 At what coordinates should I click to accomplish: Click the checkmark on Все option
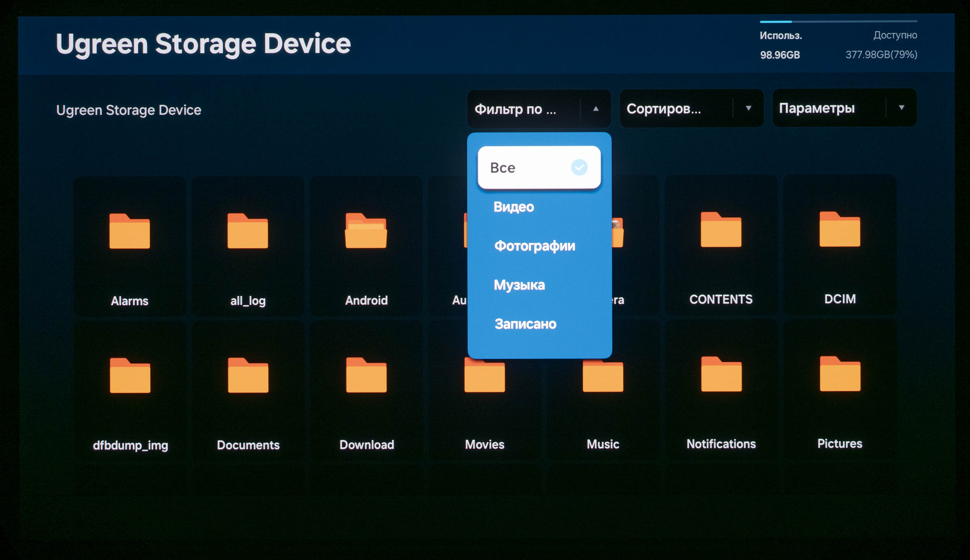pos(579,168)
